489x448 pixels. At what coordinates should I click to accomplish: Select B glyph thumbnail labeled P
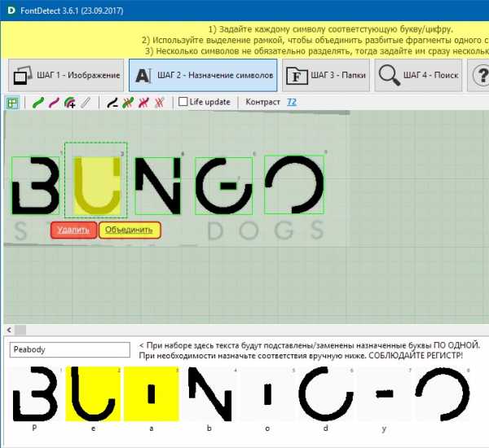pyautogui.click(x=35, y=394)
